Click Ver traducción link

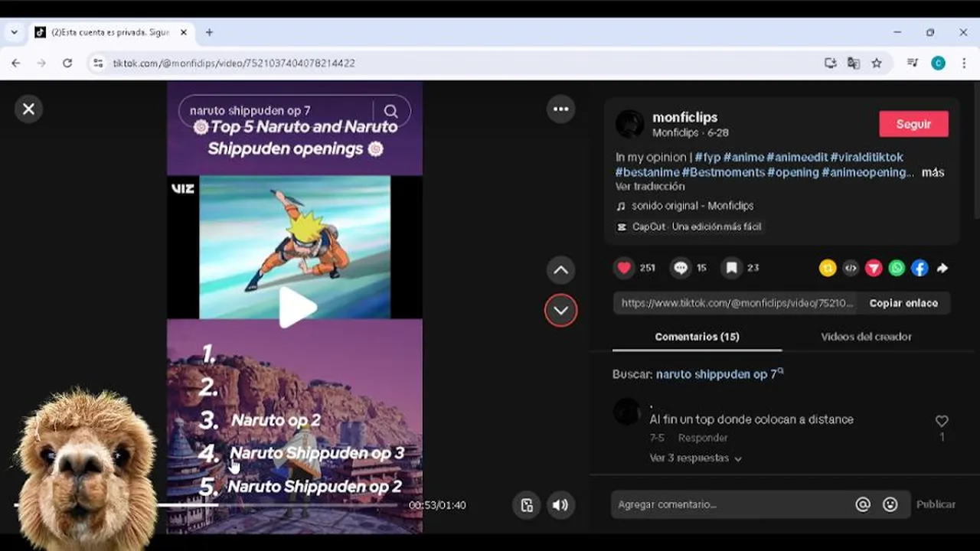click(x=650, y=186)
